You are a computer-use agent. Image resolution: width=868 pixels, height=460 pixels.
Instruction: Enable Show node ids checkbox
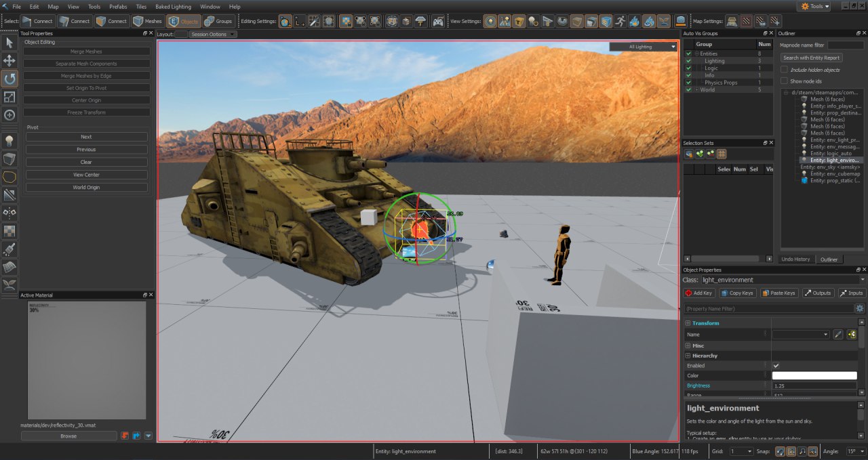[x=785, y=81]
